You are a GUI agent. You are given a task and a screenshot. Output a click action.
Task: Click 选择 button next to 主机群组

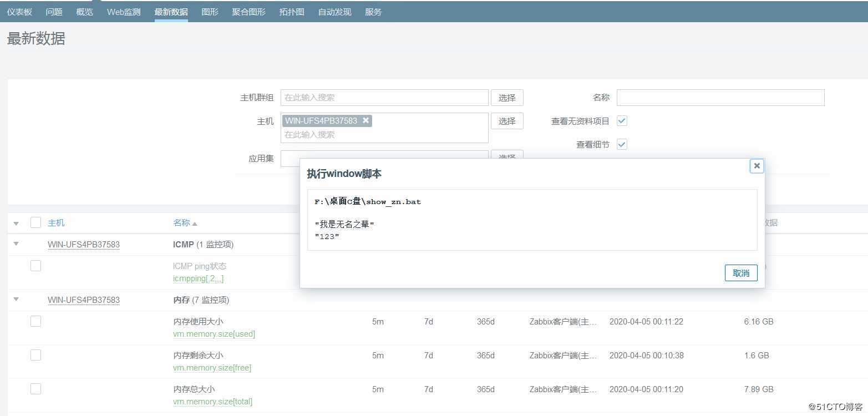tap(507, 98)
